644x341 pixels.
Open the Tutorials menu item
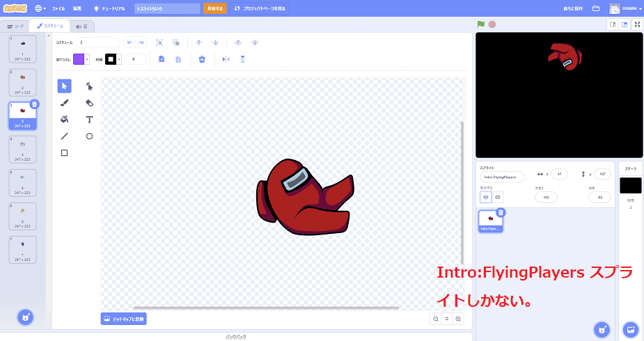(x=109, y=8)
